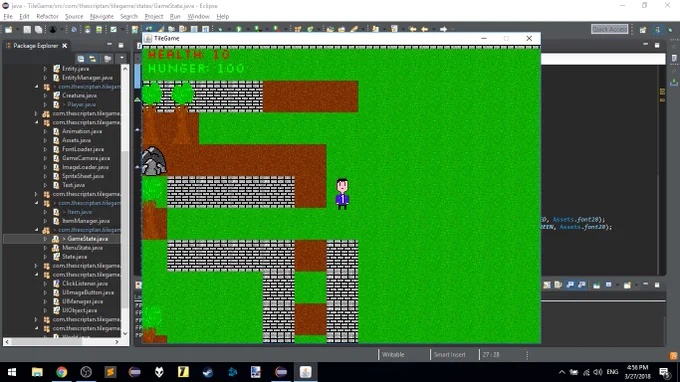Select UIObject.java in the tree
The image size is (680, 382).
79,310
